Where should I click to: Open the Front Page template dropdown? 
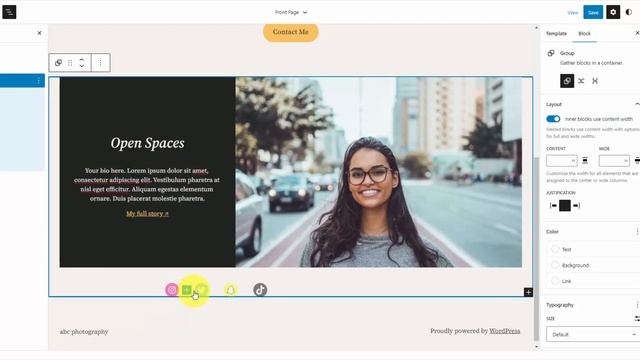pyautogui.click(x=291, y=12)
